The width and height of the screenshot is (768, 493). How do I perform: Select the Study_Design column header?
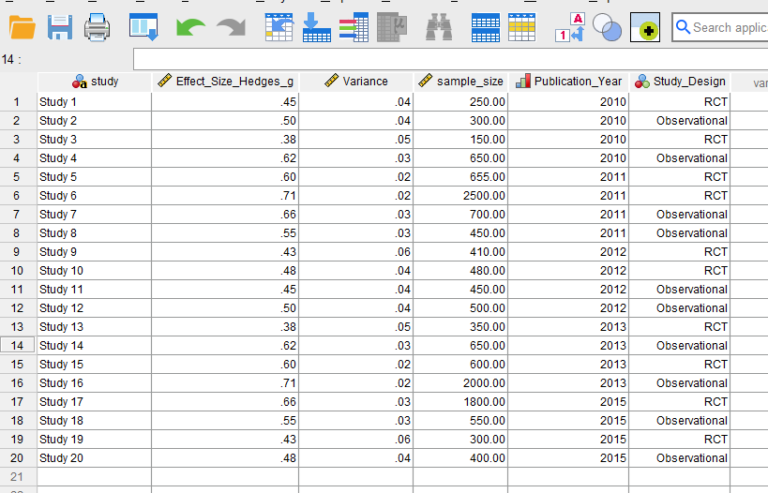[x=681, y=82]
